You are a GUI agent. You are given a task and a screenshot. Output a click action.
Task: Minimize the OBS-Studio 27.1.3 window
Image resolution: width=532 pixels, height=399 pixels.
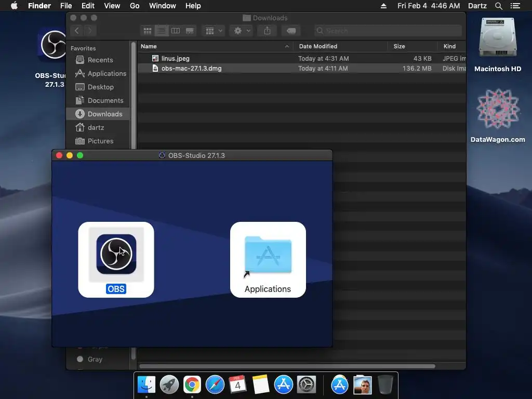(70, 155)
